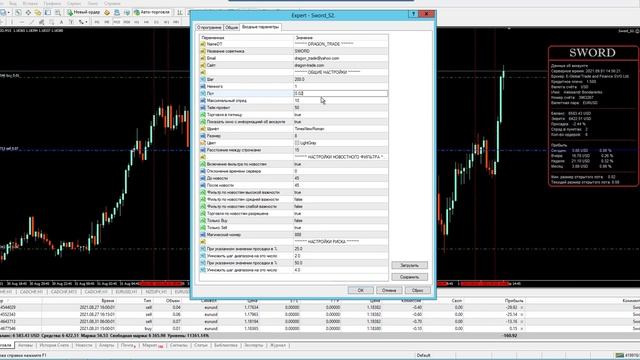Click the Магический номер value cell
Image resolution: width=640 pixels, height=360 pixels.
coord(341,235)
